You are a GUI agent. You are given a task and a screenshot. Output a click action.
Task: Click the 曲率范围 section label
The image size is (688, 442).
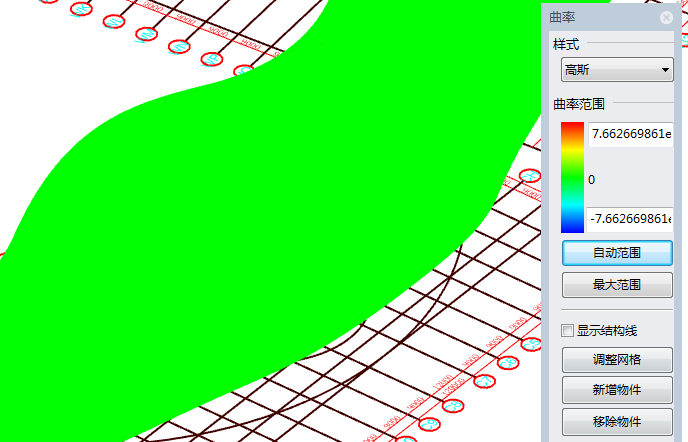[x=579, y=104]
